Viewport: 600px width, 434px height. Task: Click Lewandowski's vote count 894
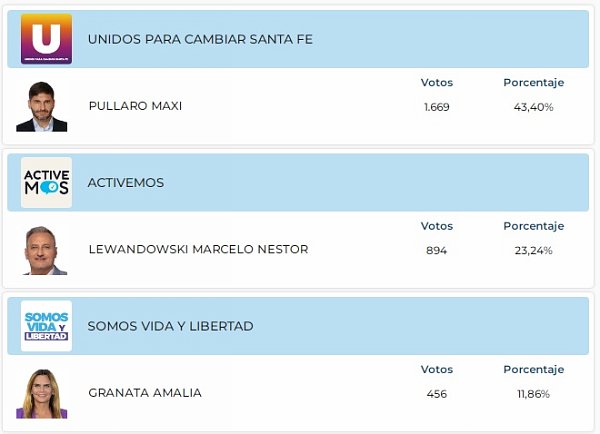tap(437, 250)
